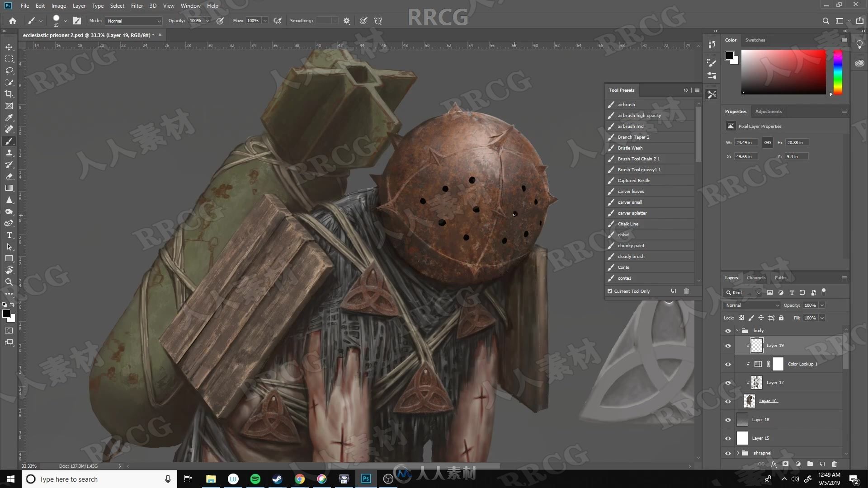Open smoothing options gear
The height and width of the screenshot is (488, 868).
click(347, 21)
